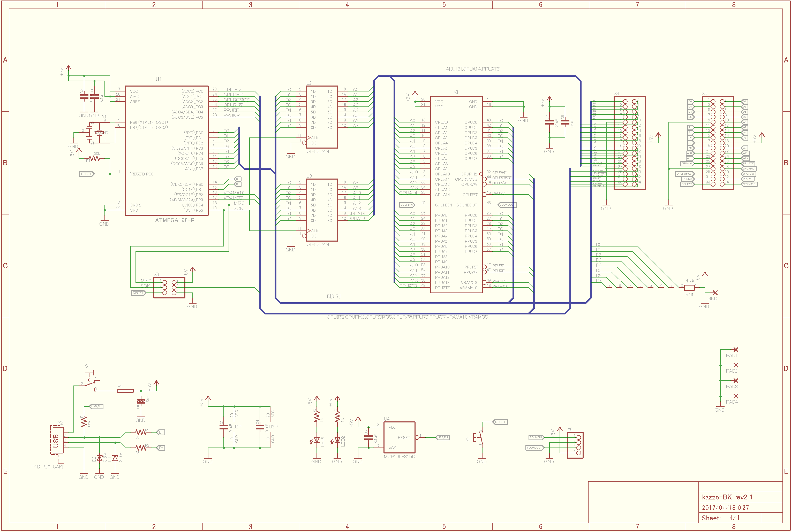The height and width of the screenshot is (532, 791).
Task: Select the fuse F1 symbol
Action: 125,391
